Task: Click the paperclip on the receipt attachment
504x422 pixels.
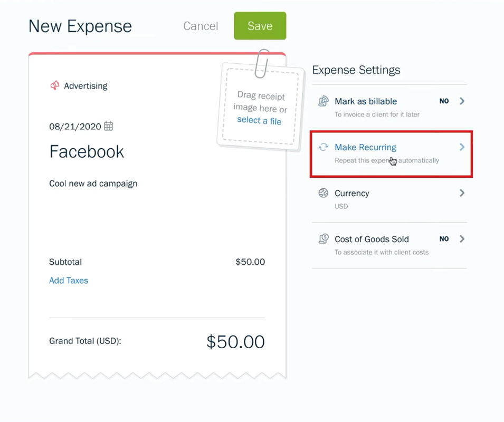Action: click(262, 63)
